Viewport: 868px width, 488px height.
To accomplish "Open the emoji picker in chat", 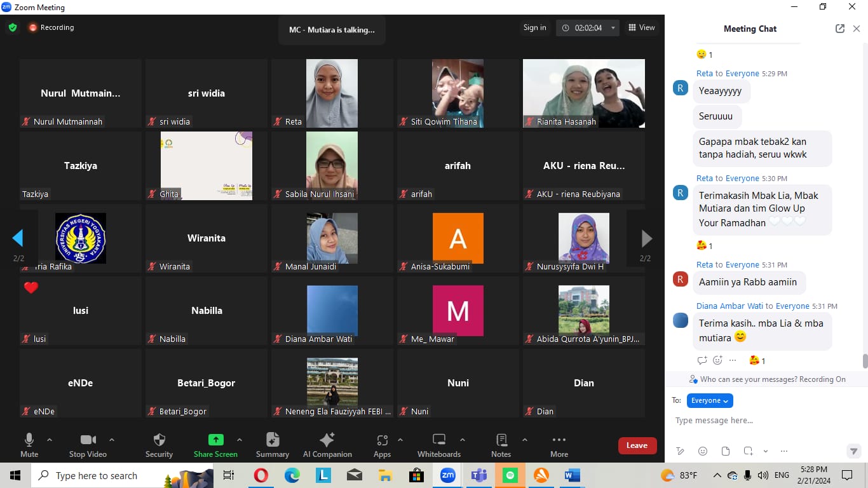I will coord(703,451).
